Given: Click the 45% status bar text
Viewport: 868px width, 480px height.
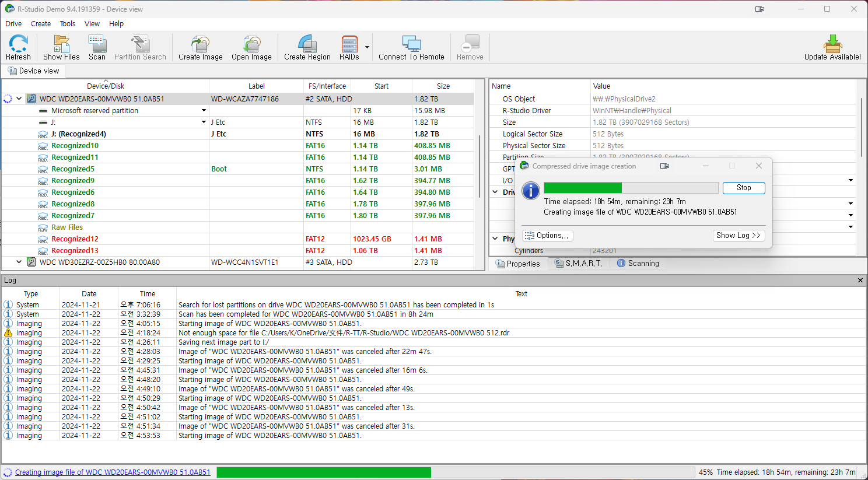Looking at the screenshot, I should point(706,472).
